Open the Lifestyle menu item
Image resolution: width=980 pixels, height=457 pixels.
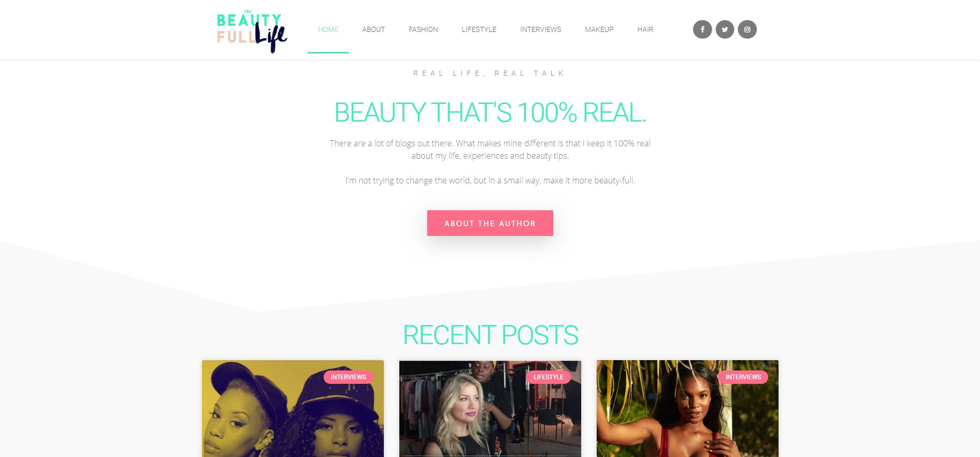(x=479, y=29)
